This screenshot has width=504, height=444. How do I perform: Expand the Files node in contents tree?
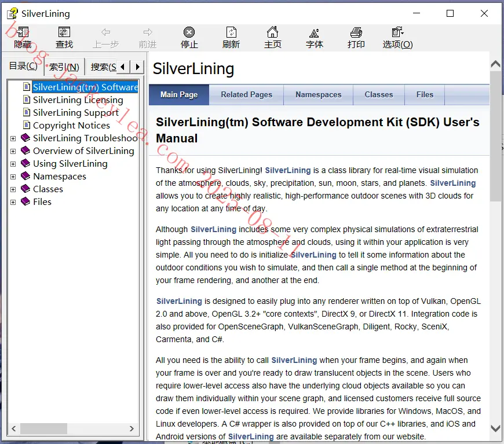13,202
